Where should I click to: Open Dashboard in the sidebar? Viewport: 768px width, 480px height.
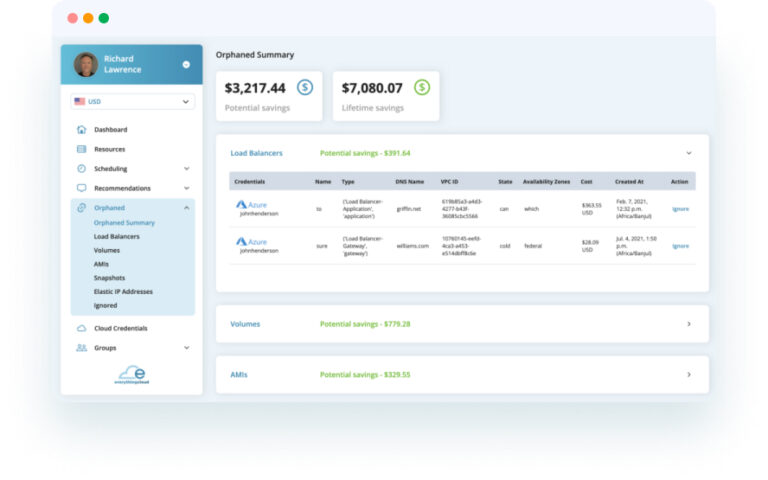111,130
